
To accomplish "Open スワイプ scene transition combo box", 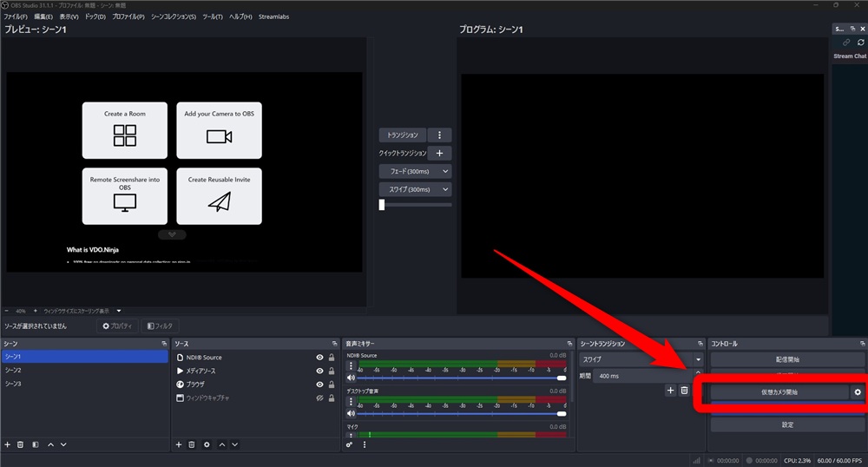I will point(641,359).
